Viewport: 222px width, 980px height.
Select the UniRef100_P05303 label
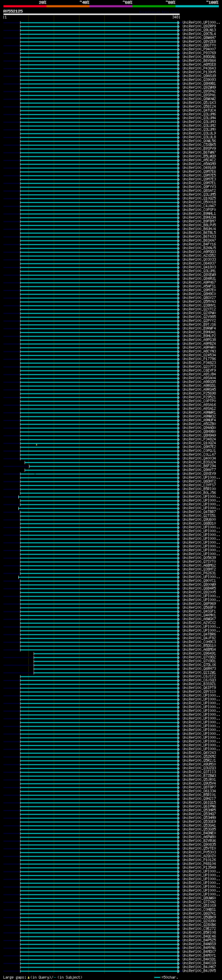(199, 852)
